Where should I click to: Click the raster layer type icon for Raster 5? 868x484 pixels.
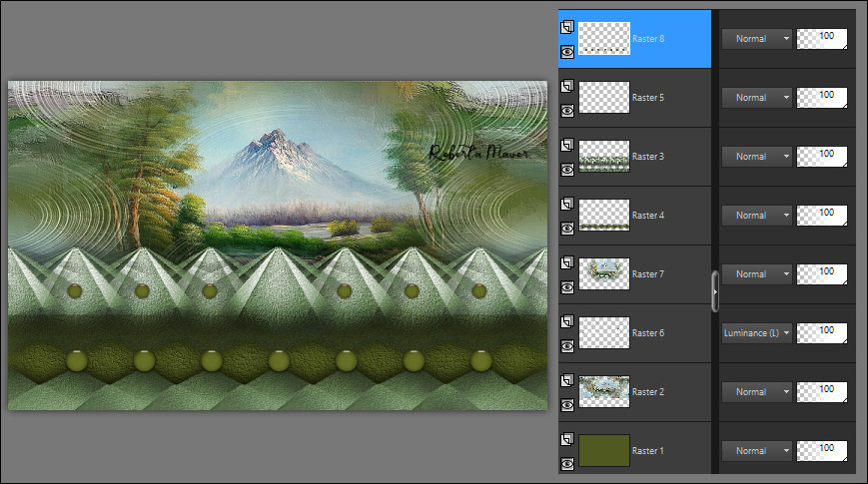(567, 86)
